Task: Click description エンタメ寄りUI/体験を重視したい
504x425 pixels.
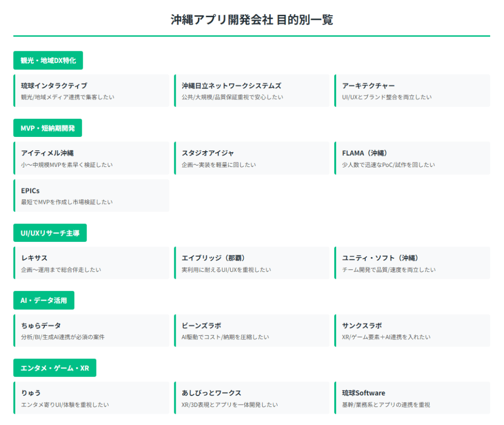Action: pyautogui.click(x=65, y=405)
